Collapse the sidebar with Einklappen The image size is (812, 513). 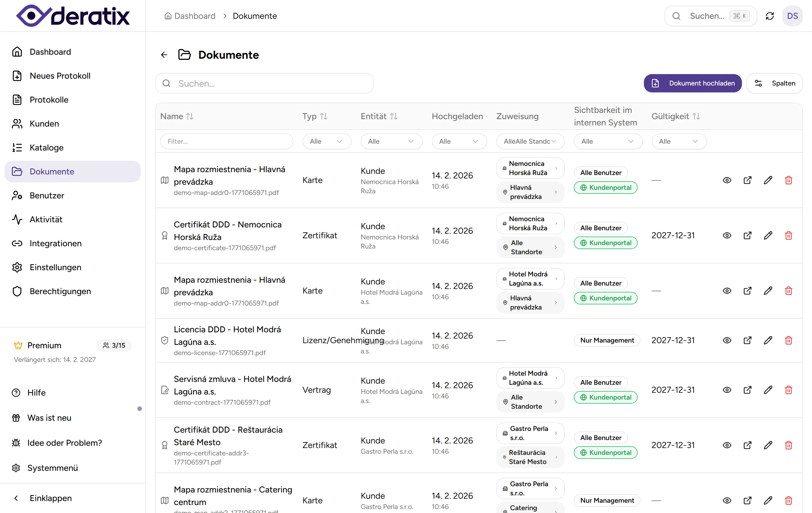(x=51, y=498)
